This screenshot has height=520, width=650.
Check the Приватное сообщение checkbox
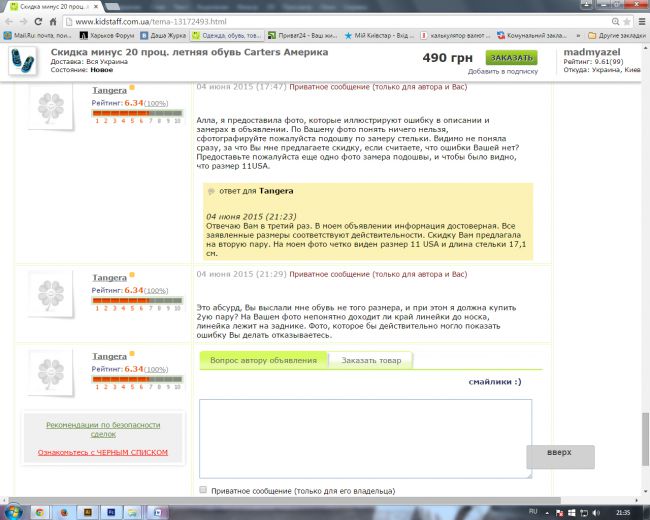[204, 491]
